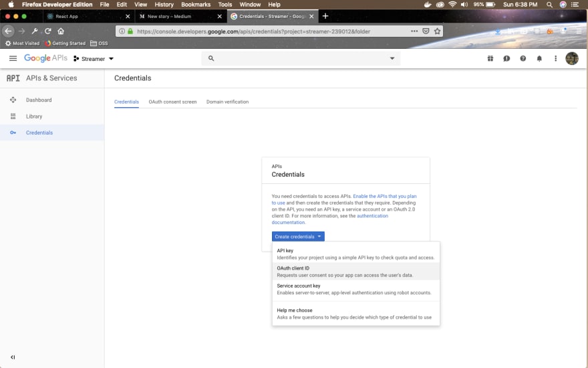Open the gift free trial icon
Image resolution: width=588 pixels, height=368 pixels.
pyautogui.click(x=490, y=58)
